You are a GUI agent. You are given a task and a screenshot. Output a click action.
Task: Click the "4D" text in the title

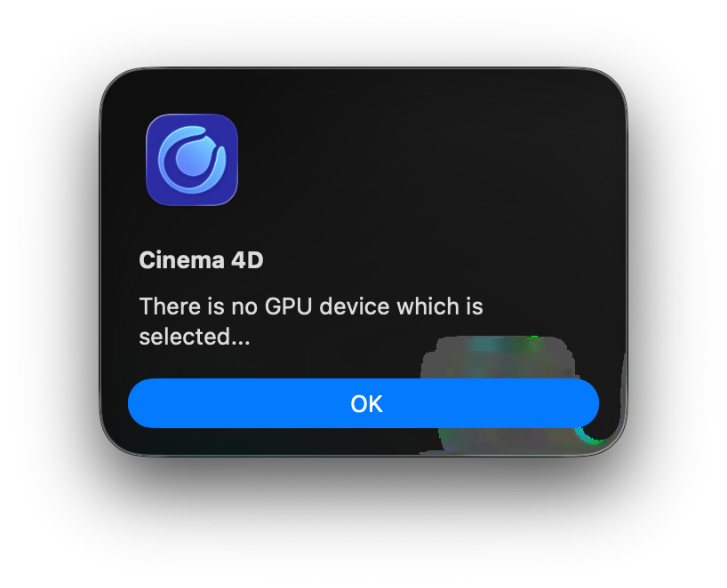[x=247, y=260]
